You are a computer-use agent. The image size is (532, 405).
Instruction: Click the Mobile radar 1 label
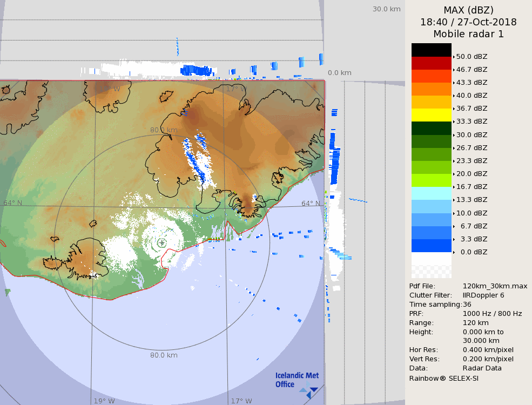(468, 34)
